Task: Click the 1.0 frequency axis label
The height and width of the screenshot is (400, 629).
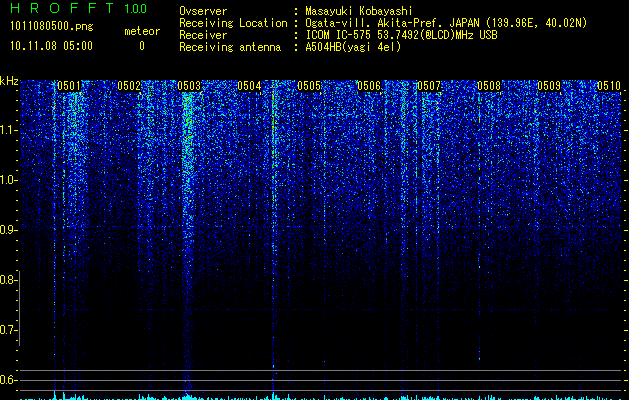Action: [x=7, y=180]
